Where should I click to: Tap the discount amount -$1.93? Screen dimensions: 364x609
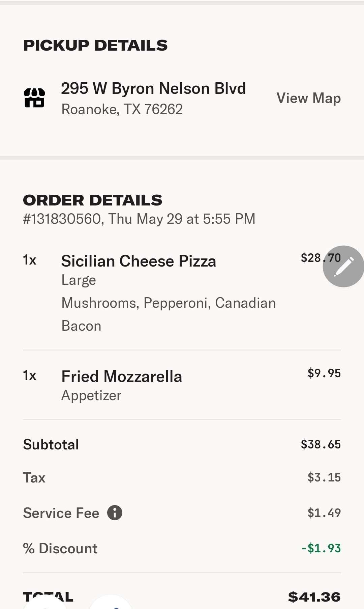pos(321,548)
